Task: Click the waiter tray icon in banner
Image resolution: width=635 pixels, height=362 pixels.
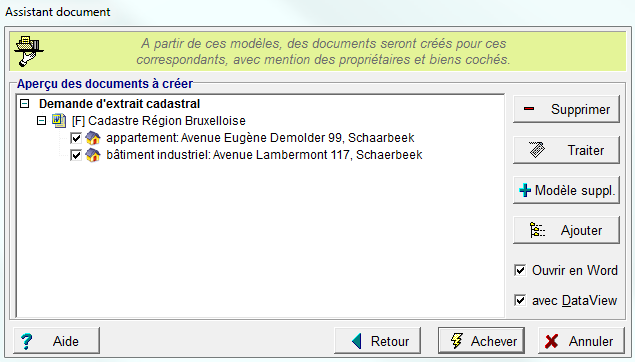Action: tap(28, 51)
